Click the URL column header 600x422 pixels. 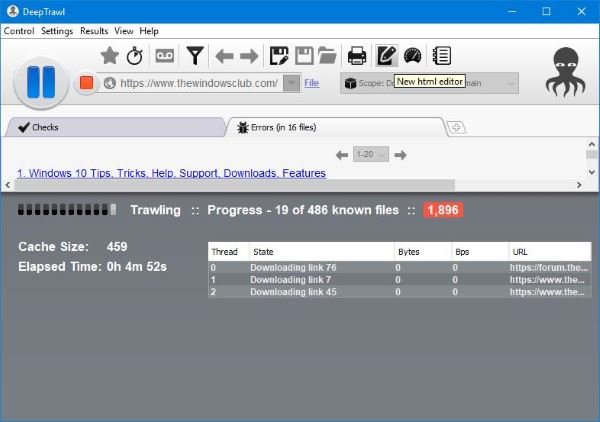pos(550,252)
